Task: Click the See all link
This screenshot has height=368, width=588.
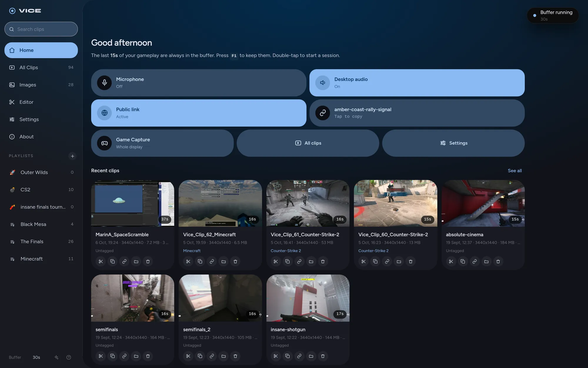Action: [x=514, y=171]
